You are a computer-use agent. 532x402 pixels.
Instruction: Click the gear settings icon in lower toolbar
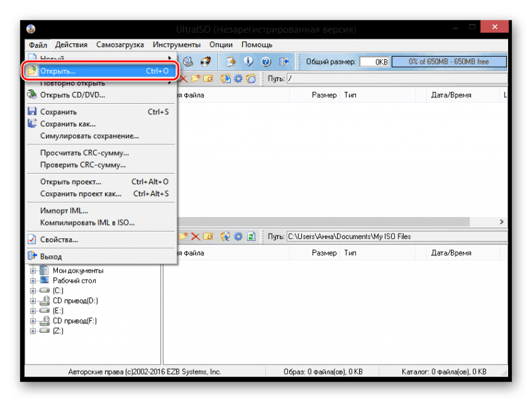tap(237, 236)
